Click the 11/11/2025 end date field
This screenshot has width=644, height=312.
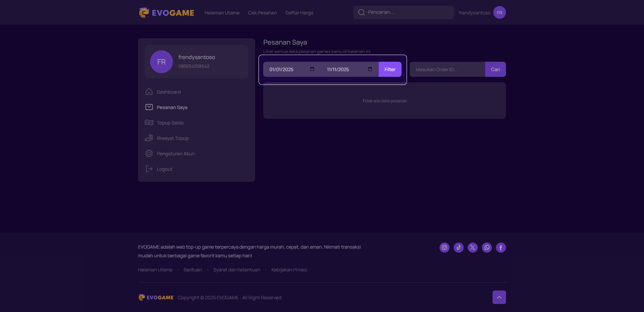point(350,69)
